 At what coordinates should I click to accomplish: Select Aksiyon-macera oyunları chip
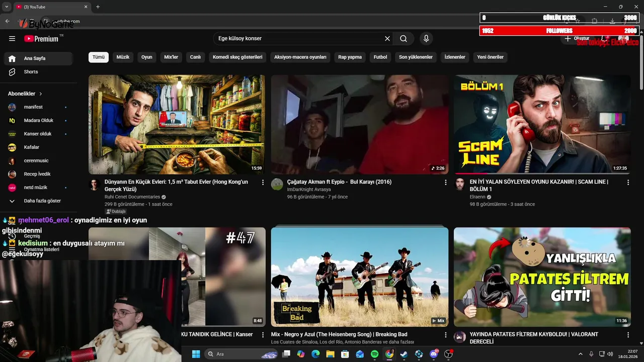pyautogui.click(x=300, y=57)
